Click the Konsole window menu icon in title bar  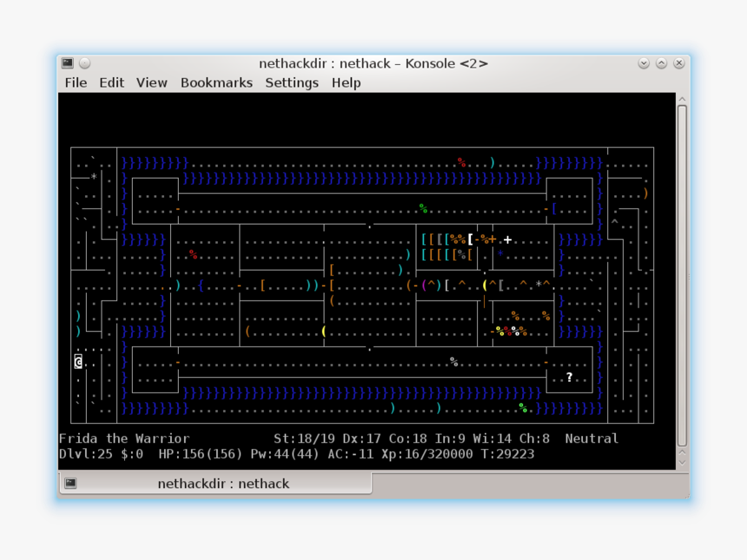(x=68, y=63)
